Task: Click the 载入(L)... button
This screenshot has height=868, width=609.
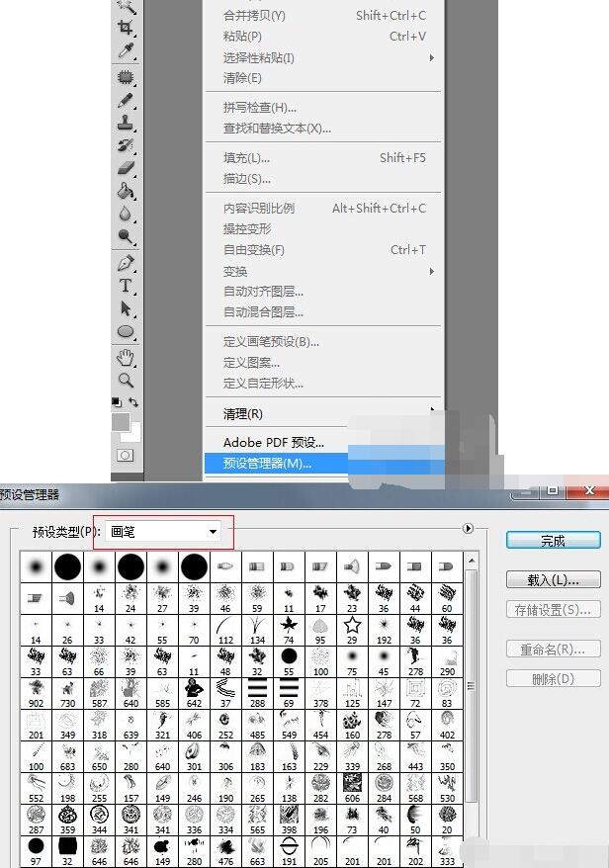Action: 553,580
